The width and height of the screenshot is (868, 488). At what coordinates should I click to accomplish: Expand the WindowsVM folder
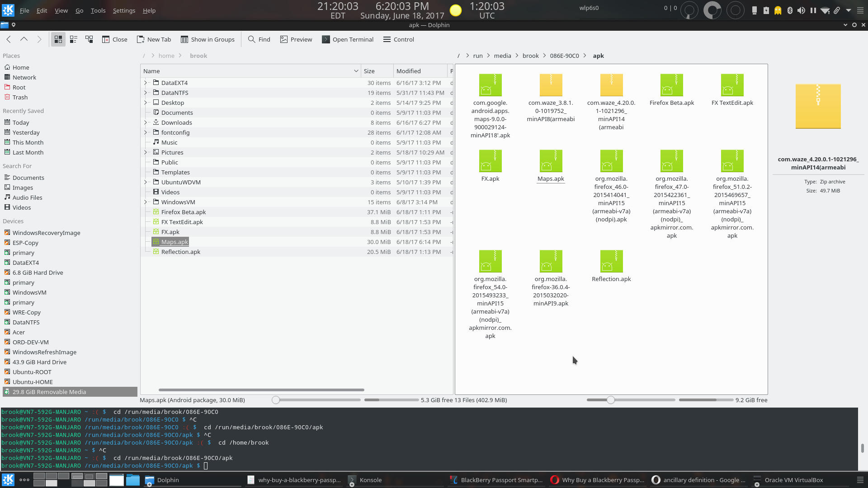click(146, 202)
